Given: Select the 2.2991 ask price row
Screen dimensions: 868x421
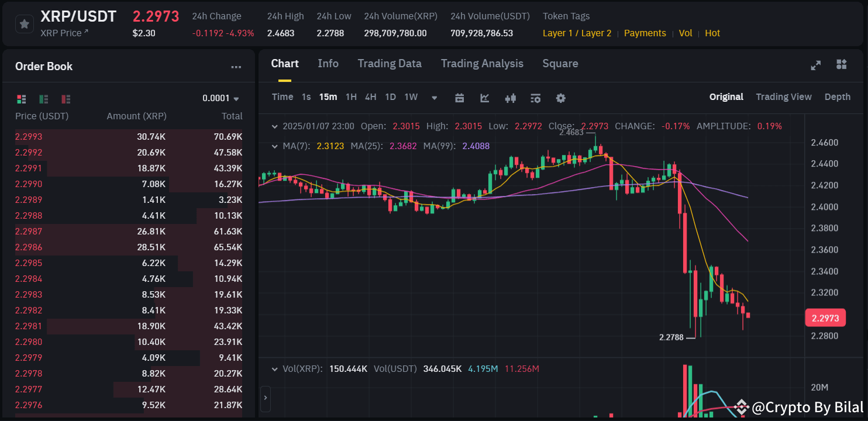Looking at the screenshot, I should tap(129, 168).
